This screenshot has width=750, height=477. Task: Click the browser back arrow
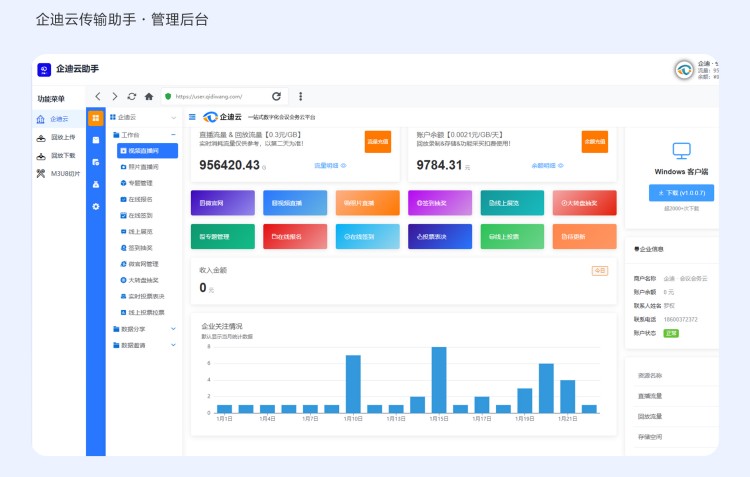click(98, 96)
